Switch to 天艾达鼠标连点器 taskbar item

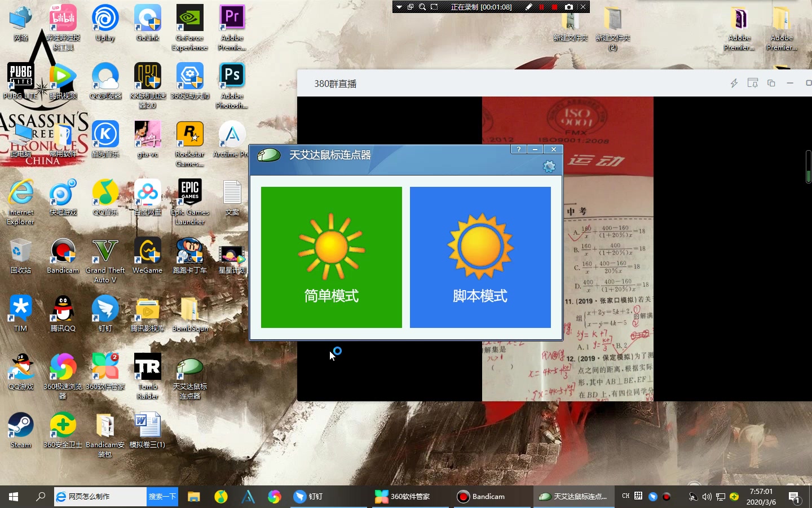point(573,497)
